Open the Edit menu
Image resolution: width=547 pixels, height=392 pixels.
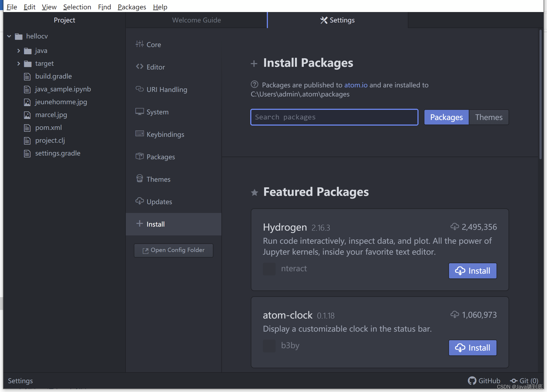29,7
